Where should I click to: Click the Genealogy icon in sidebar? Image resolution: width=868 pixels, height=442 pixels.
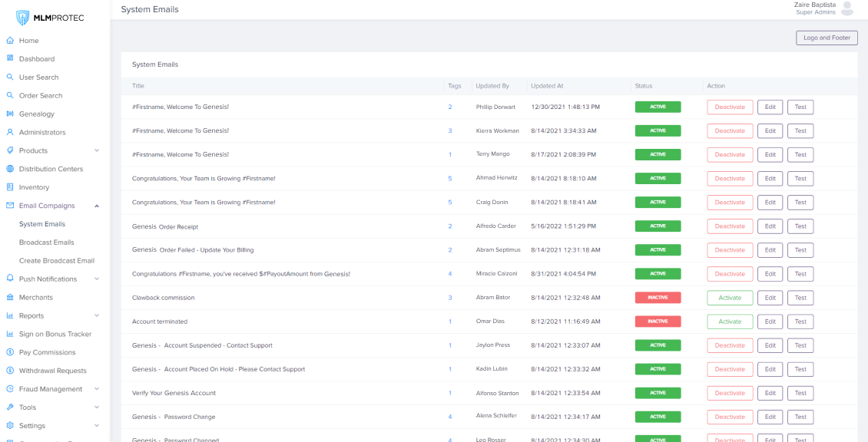(x=10, y=114)
